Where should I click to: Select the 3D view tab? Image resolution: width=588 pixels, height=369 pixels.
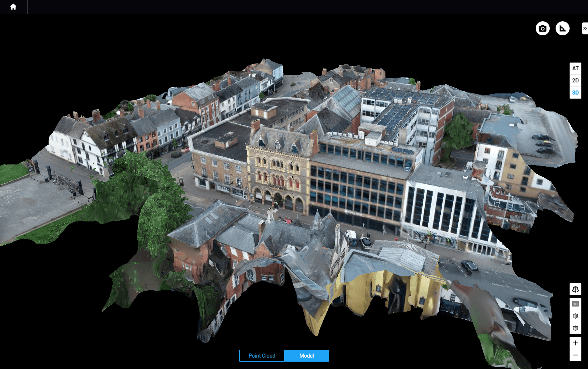pos(575,93)
